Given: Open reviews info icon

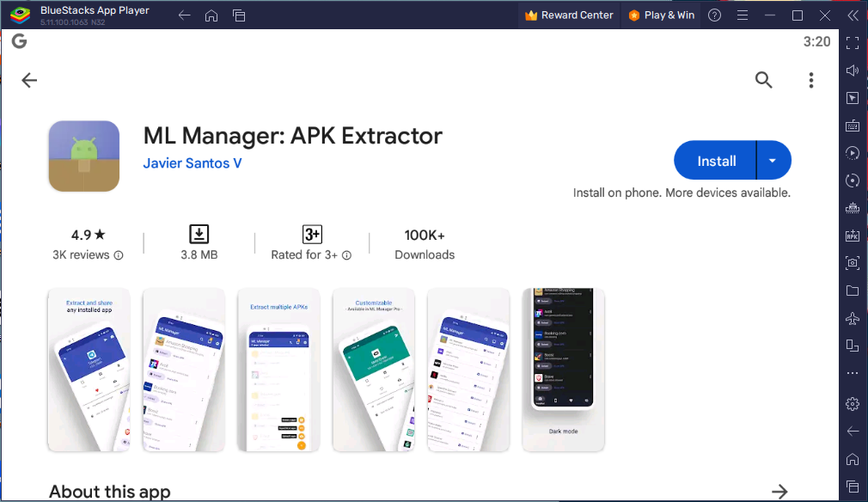Looking at the screenshot, I should click(x=119, y=255).
